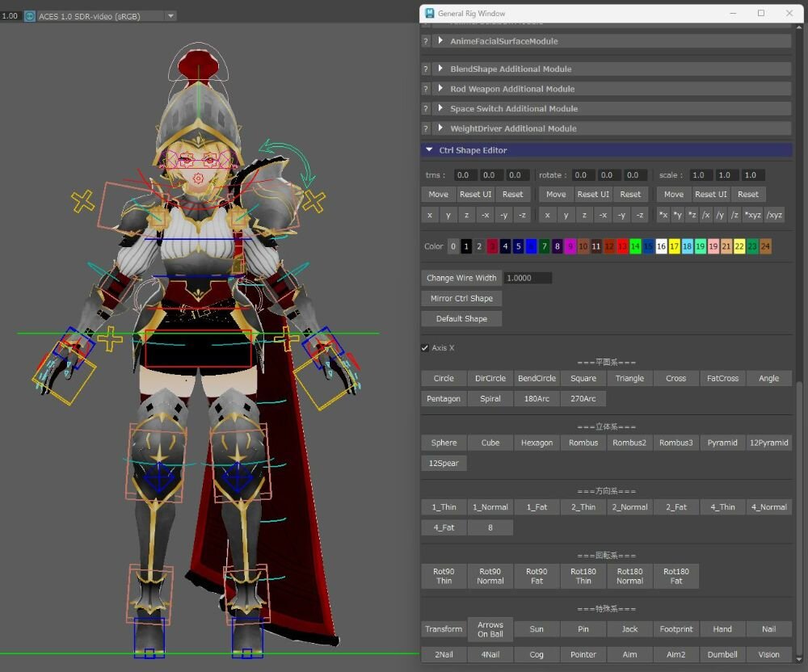Screen dimensions: 808x672
Task: Click the help icon beside BlendShape Additional Module
Action: click(426, 69)
